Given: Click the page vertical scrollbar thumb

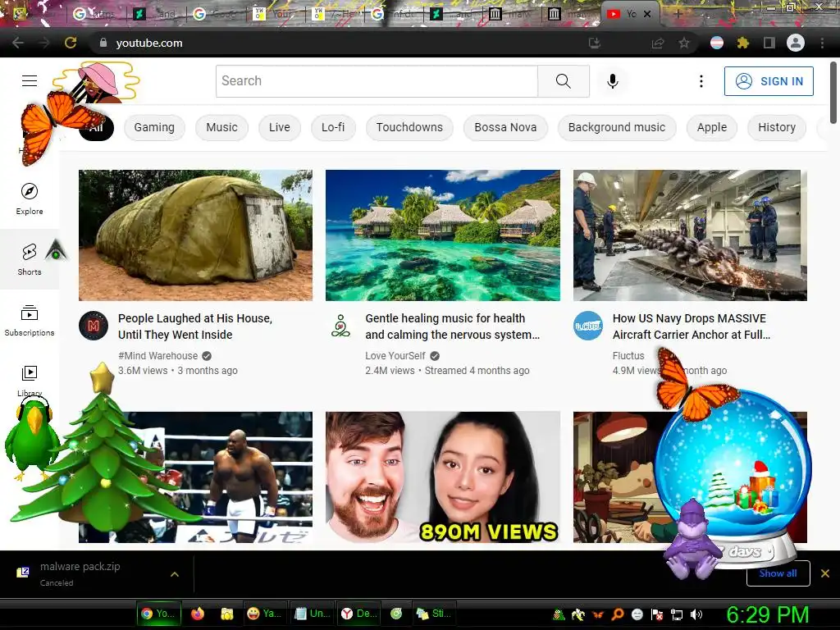Looking at the screenshot, I should [833, 94].
